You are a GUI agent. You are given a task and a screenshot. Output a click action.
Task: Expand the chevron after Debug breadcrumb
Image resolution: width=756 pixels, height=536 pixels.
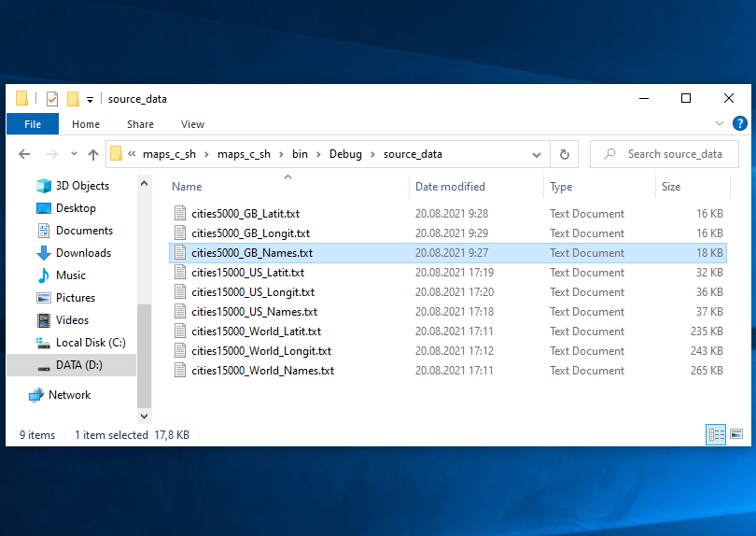point(372,154)
